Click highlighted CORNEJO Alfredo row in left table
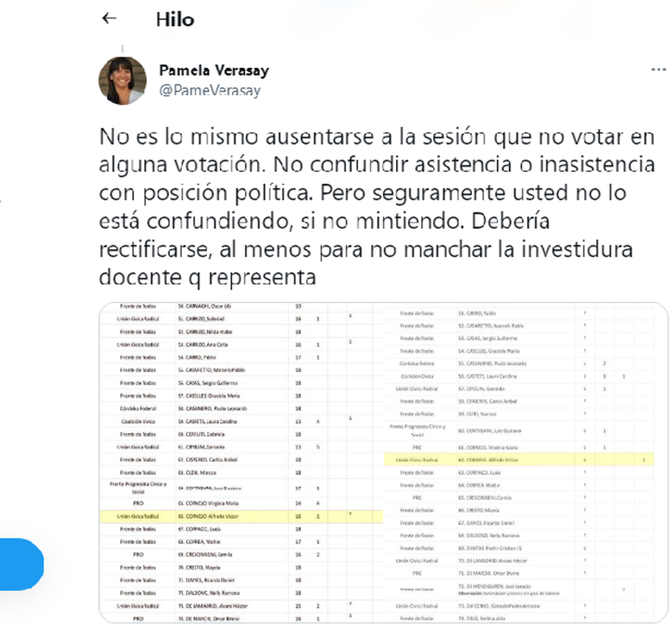The image size is (672, 629). (212, 516)
